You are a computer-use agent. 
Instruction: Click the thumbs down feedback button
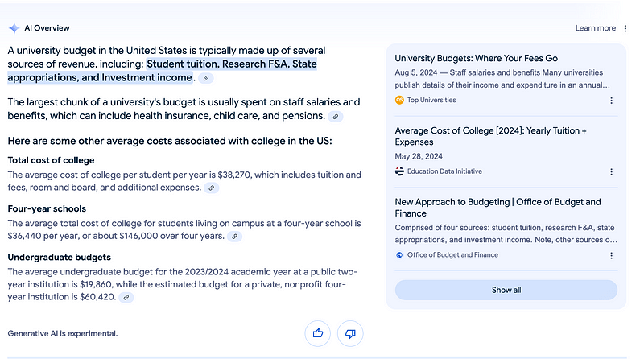[350, 333]
